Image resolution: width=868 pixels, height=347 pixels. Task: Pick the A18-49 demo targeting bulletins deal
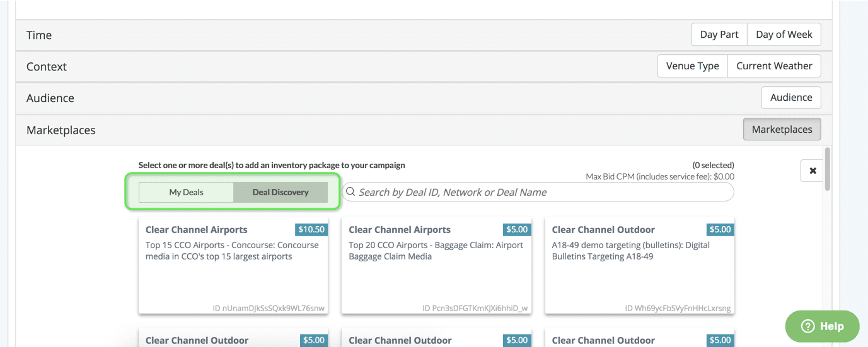tap(639, 265)
